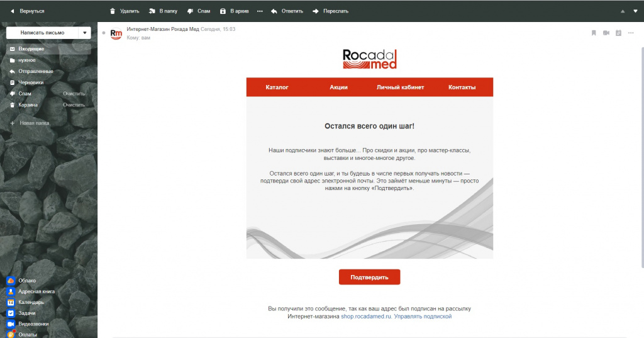Go back using the Вернуться arrow
The width and height of the screenshot is (644, 338).
(x=27, y=11)
